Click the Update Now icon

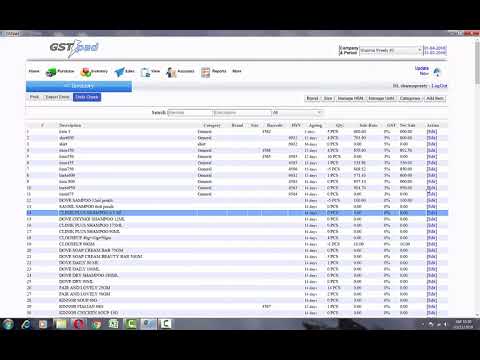click(x=437, y=71)
